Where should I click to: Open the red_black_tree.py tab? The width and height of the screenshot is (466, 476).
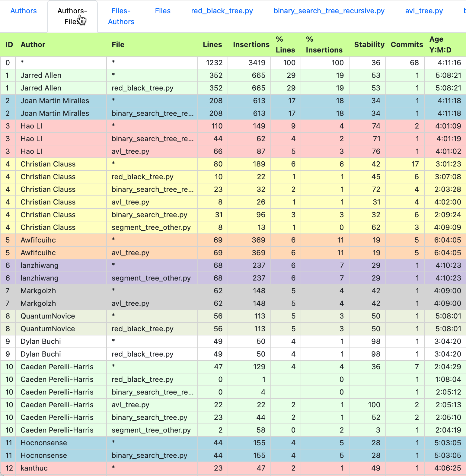coord(222,11)
